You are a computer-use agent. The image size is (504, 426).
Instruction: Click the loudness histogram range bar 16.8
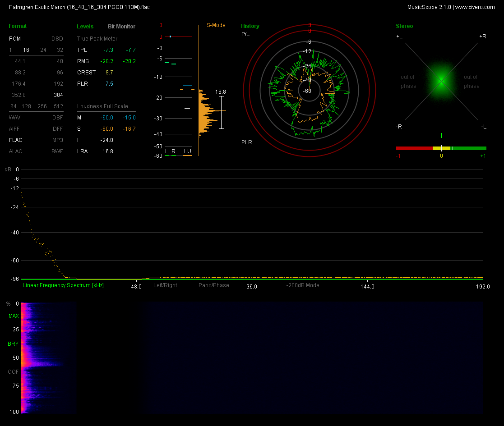pyautogui.click(x=221, y=112)
